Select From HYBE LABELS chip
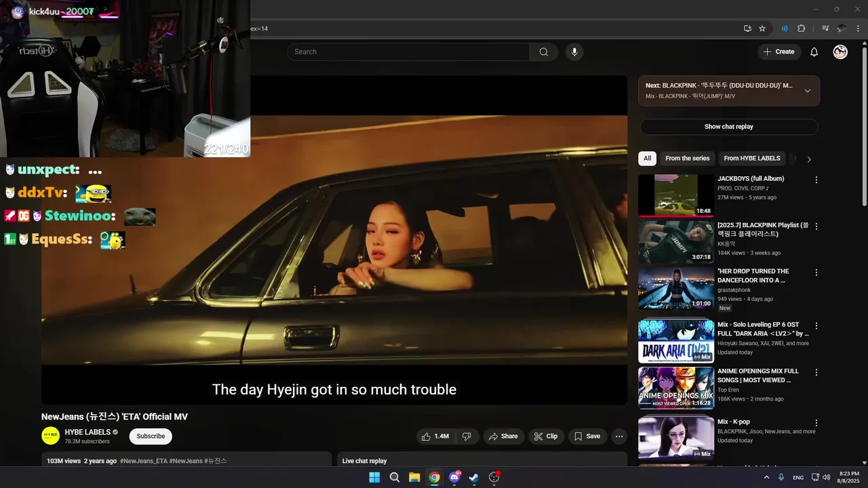The image size is (868, 488). pos(752,159)
